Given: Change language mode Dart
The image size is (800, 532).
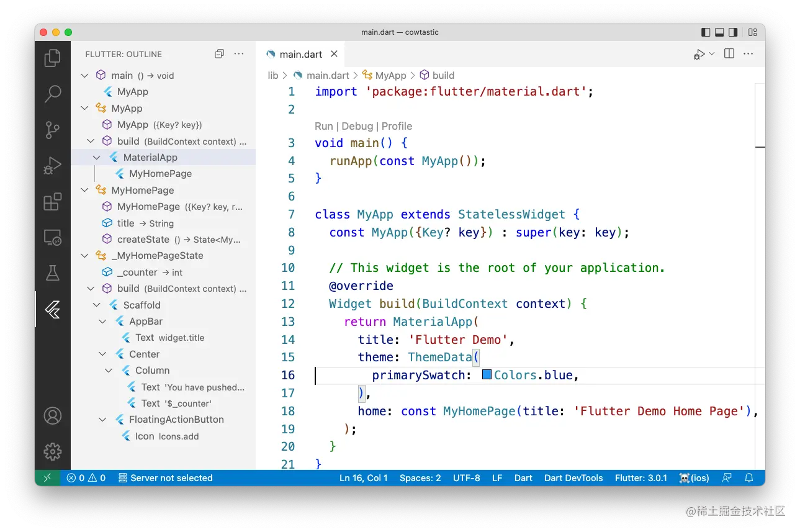Looking at the screenshot, I should pos(523,478).
